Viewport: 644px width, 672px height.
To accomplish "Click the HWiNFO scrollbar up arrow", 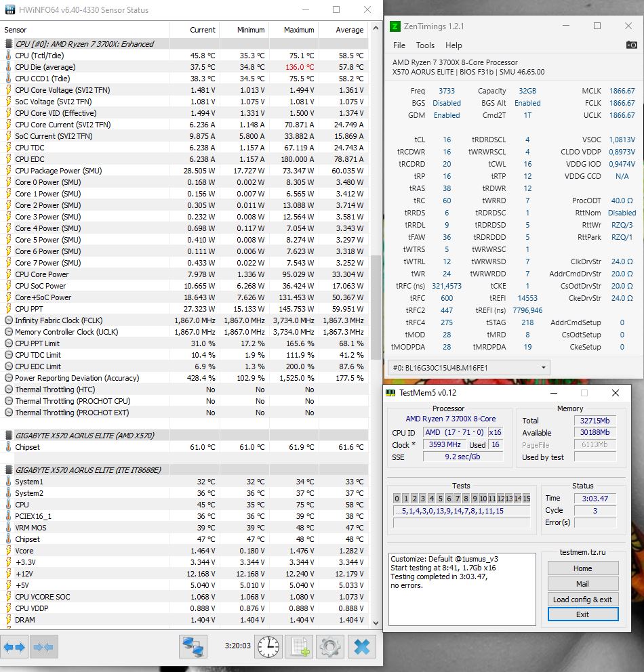I will [376, 28].
